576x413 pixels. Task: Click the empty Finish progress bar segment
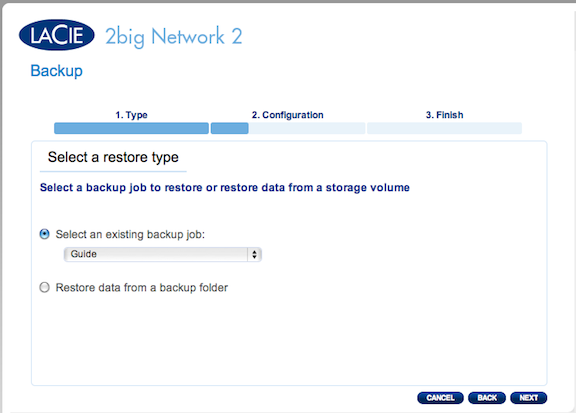[x=444, y=128]
